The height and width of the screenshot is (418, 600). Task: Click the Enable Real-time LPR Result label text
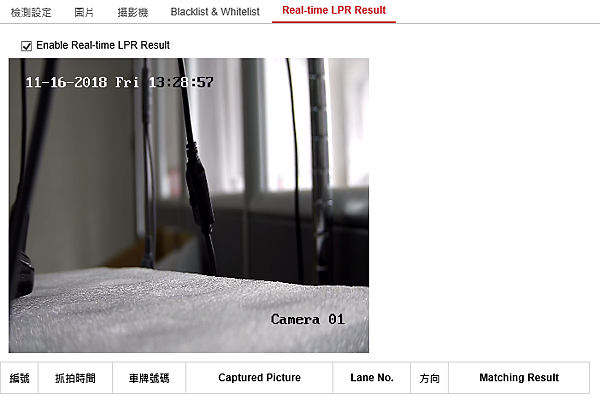pyautogui.click(x=103, y=45)
